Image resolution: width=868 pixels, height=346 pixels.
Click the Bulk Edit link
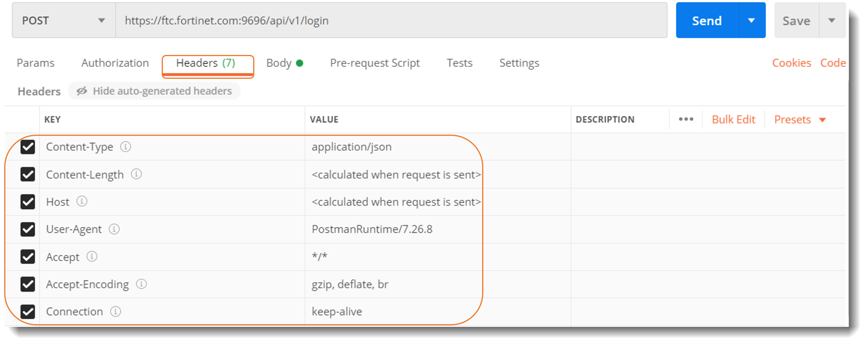coord(733,119)
